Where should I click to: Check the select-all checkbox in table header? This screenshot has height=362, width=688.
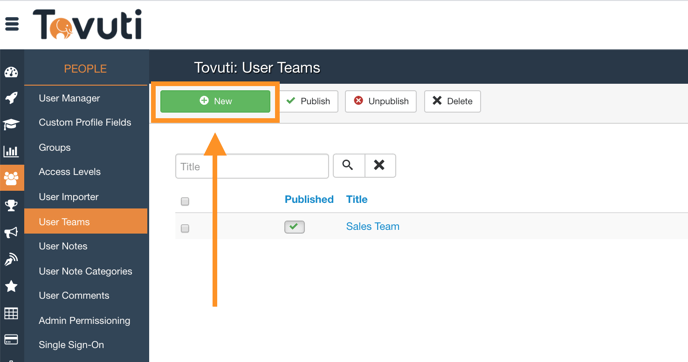point(185,201)
